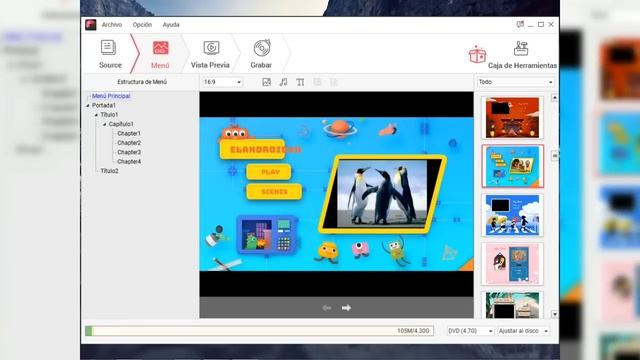
Task: Go to the Vista Previa step
Action: point(210,54)
